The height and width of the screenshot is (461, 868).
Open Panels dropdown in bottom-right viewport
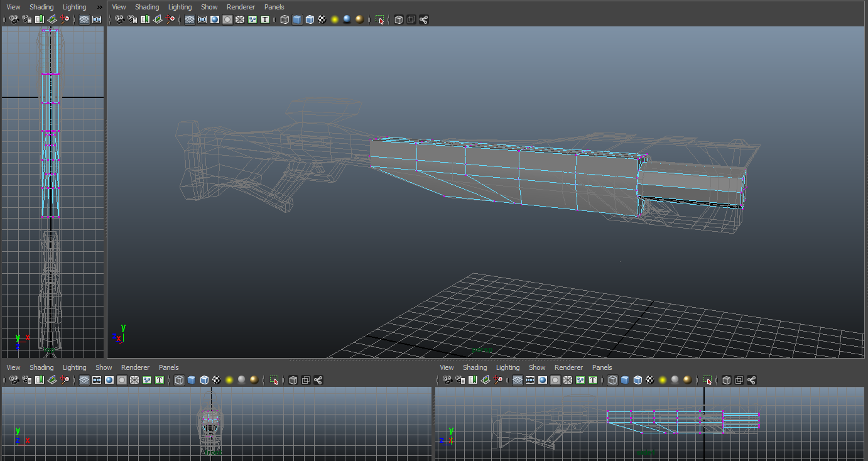[602, 367]
